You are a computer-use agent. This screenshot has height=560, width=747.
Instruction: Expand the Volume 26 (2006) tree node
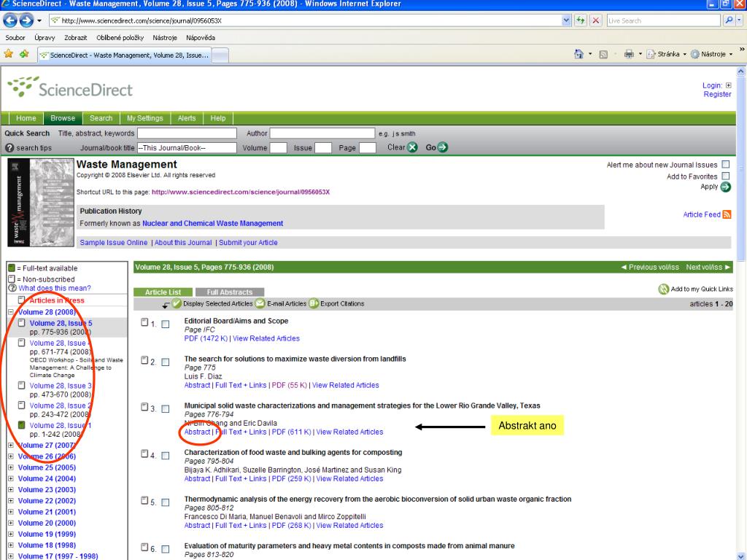11,456
